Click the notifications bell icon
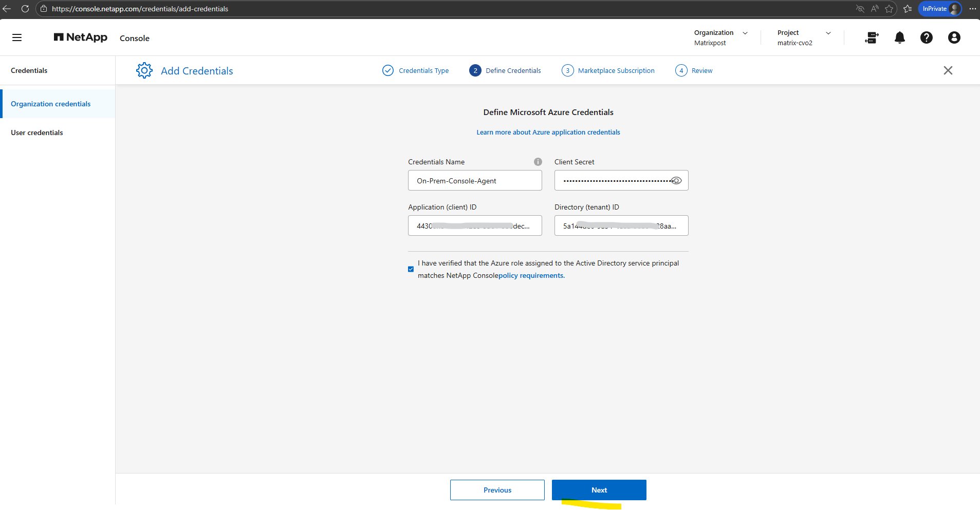This screenshot has width=980, height=510. [x=899, y=37]
